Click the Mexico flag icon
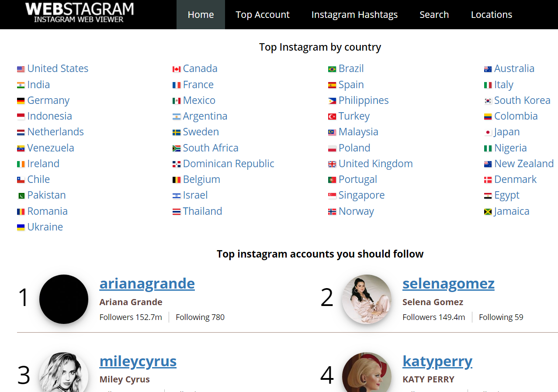Screen dimensions: 558x392 coord(177,101)
